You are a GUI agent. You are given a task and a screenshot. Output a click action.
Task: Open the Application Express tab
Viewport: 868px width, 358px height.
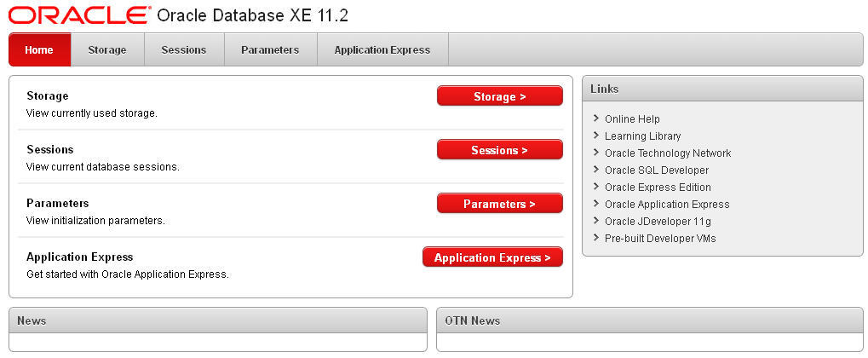click(x=382, y=49)
